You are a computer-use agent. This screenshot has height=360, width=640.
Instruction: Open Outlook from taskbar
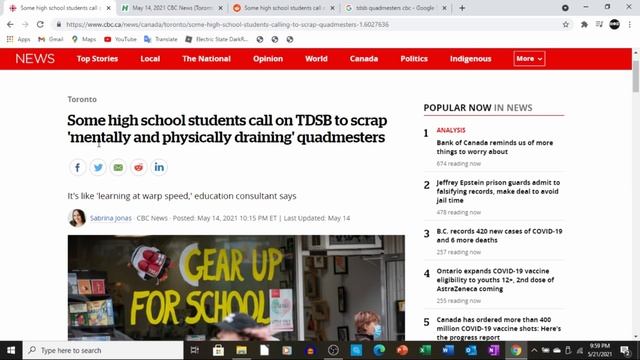(x=471, y=350)
